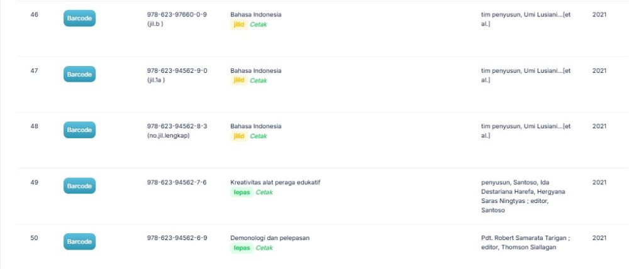Open the Bahasa Indonesia title in row 48

pos(256,126)
